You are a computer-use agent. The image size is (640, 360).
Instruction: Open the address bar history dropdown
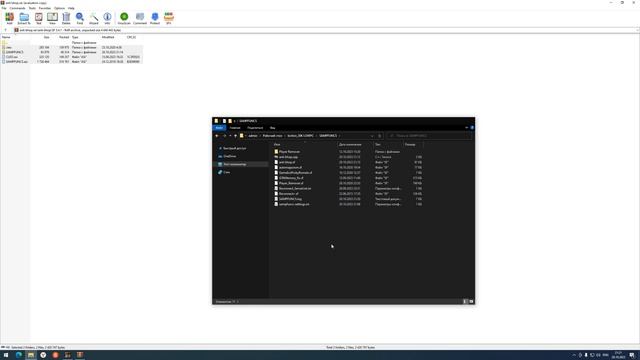(372, 136)
